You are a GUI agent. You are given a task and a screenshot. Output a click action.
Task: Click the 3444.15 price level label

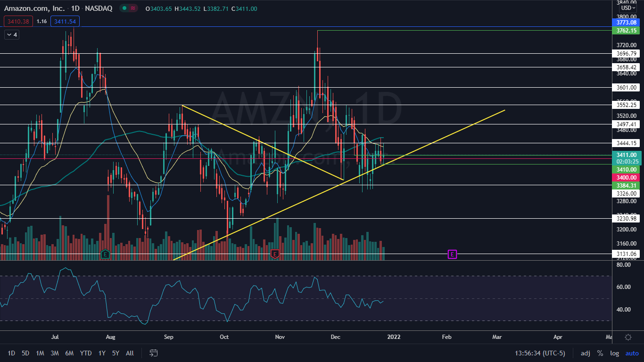626,143
